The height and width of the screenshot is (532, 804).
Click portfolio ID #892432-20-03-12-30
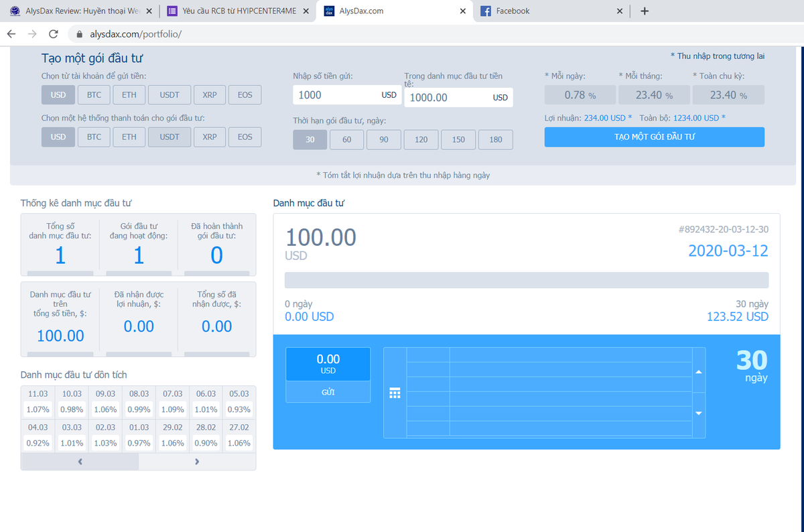(x=724, y=229)
